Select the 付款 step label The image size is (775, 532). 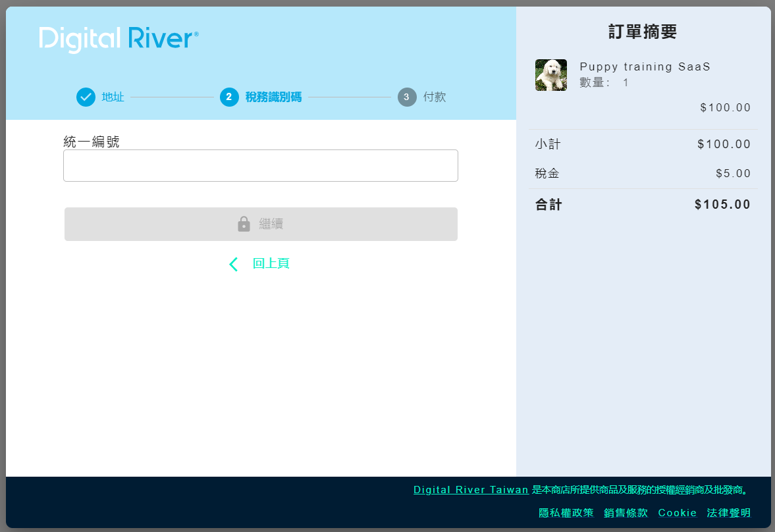tap(435, 97)
